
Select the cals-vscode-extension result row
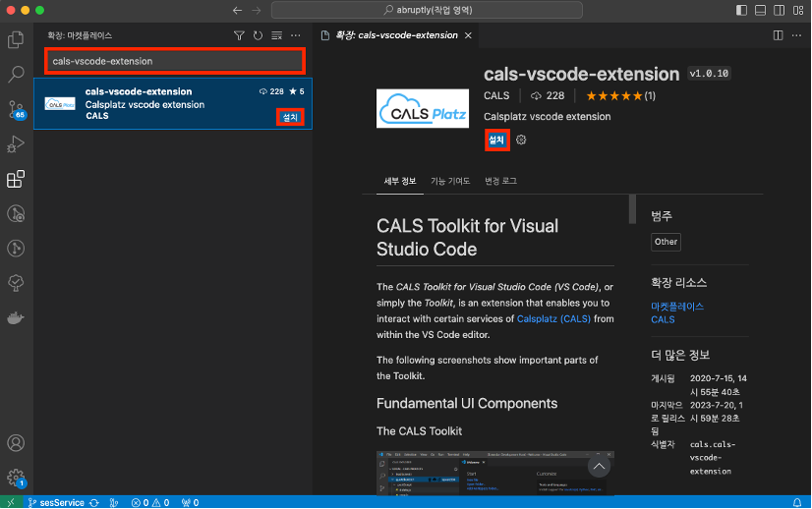click(x=173, y=103)
